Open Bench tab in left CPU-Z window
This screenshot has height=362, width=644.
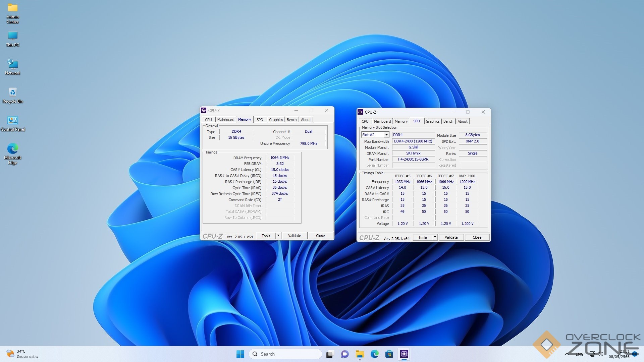[291, 120]
